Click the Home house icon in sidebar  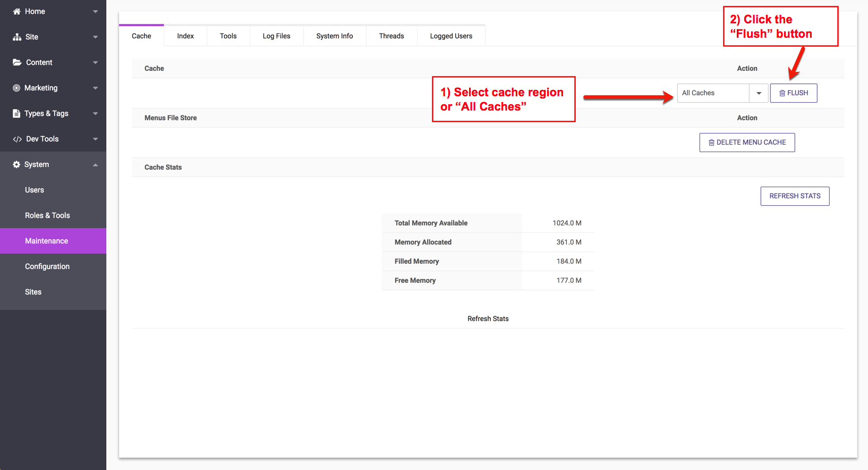click(x=16, y=11)
